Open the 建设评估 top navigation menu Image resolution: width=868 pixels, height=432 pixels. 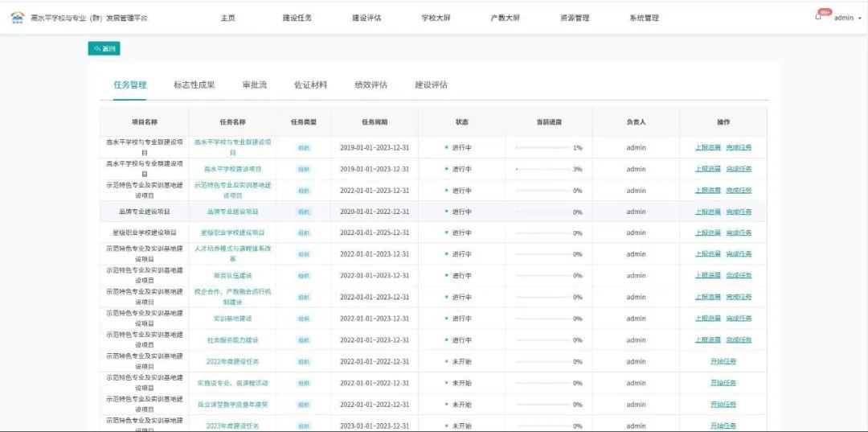[366, 18]
